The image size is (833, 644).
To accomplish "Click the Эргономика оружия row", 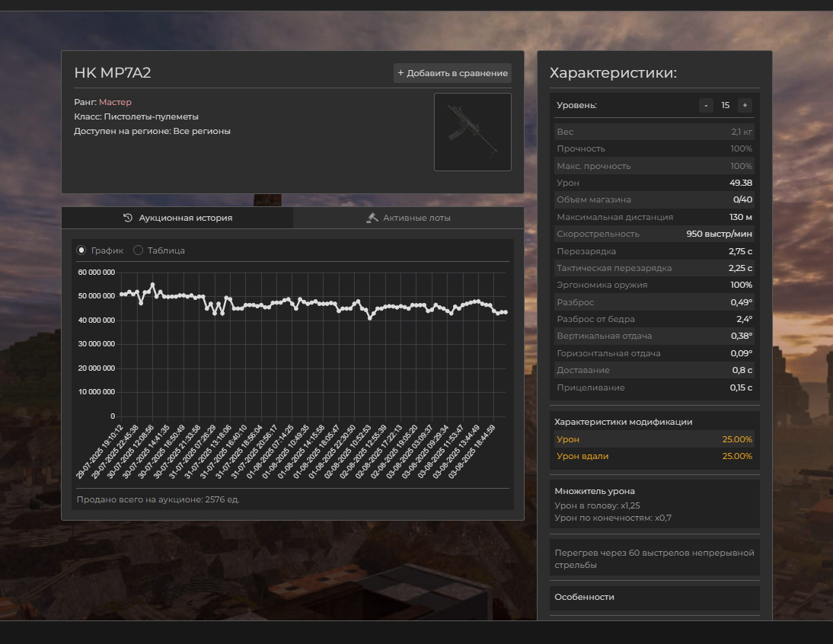I will tap(655, 285).
